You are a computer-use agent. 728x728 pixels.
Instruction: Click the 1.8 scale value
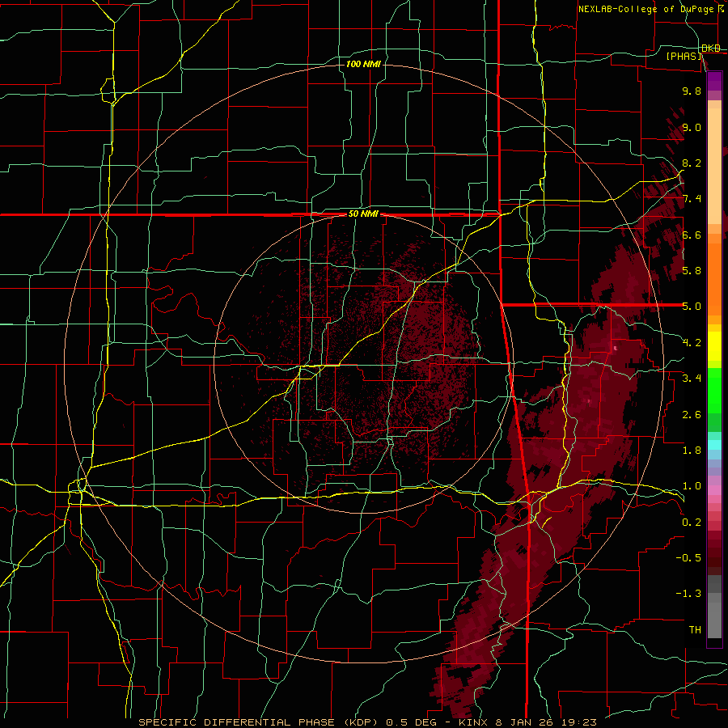pyautogui.click(x=692, y=451)
